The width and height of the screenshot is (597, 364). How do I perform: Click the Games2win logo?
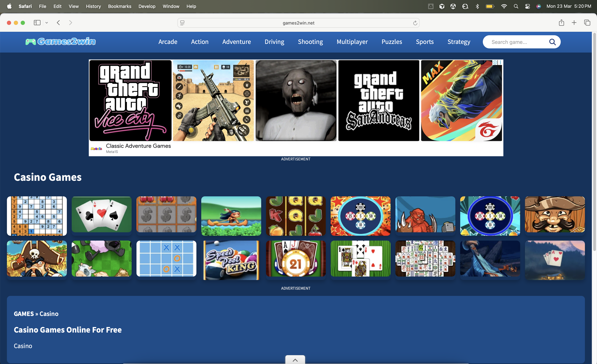(61, 42)
